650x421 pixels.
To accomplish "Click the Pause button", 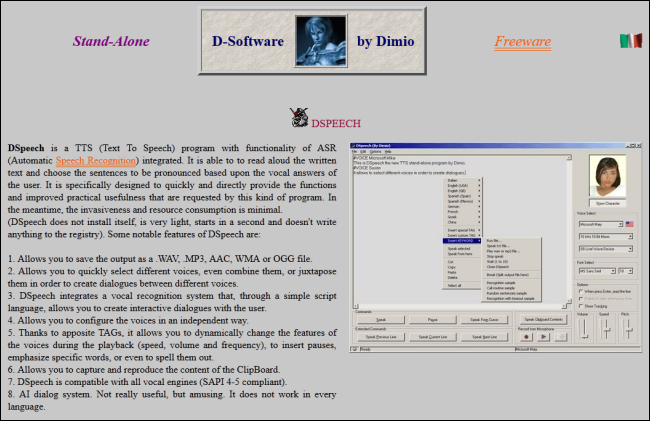I will click(x=432, y=320).
